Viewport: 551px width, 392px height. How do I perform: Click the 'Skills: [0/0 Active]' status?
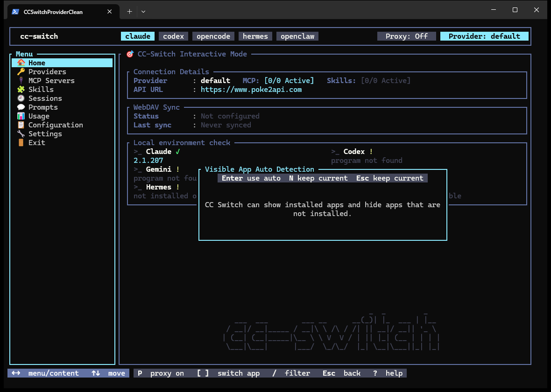368,80
